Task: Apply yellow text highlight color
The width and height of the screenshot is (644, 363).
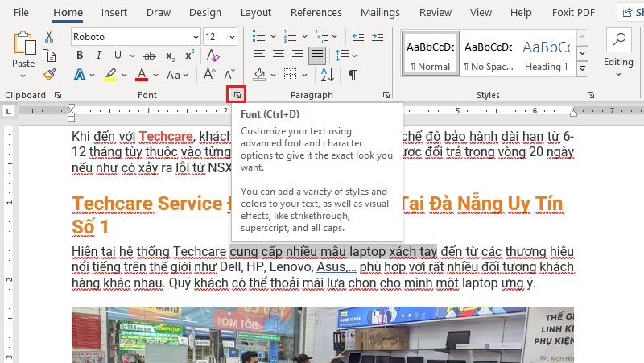Action: click(110, 75)
